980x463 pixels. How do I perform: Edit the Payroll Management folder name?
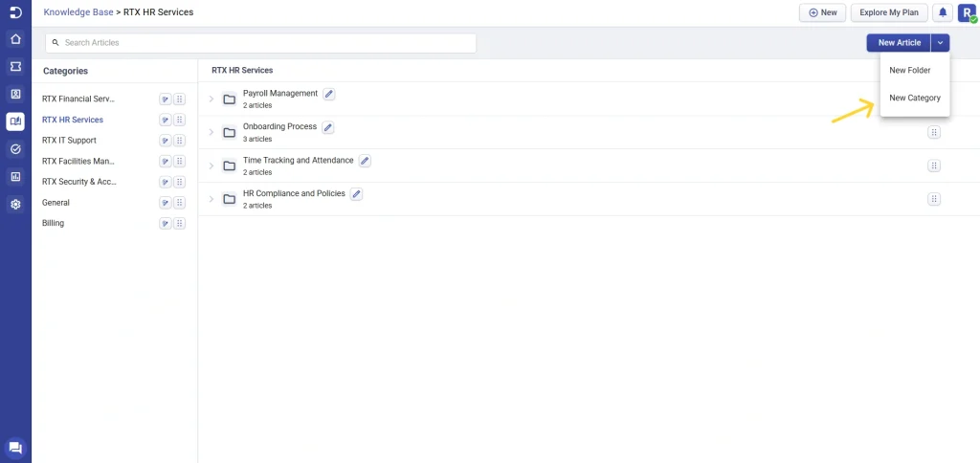(329, 95)
